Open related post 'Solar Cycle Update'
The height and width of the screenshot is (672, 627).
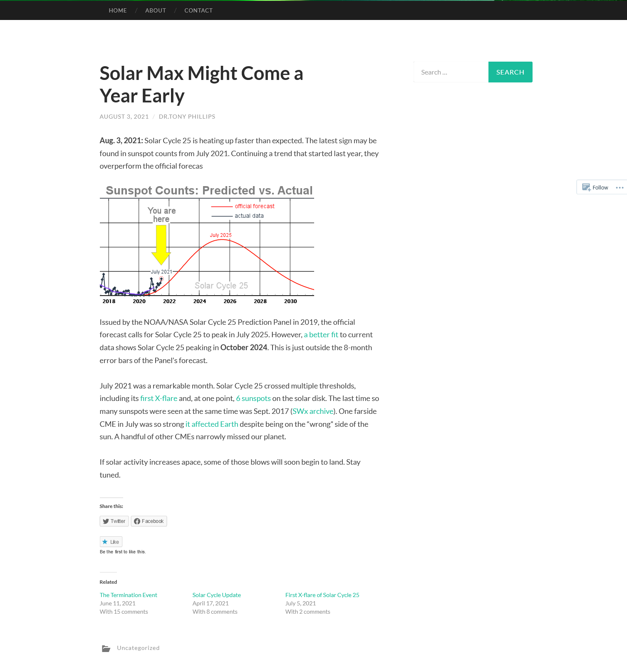click(x=216, y=595)
